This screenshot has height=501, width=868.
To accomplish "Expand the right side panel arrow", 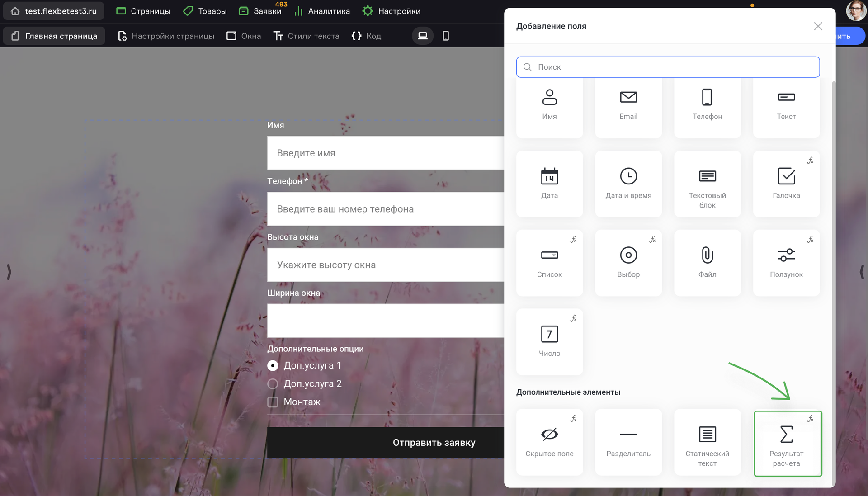I will click(861, 272).
